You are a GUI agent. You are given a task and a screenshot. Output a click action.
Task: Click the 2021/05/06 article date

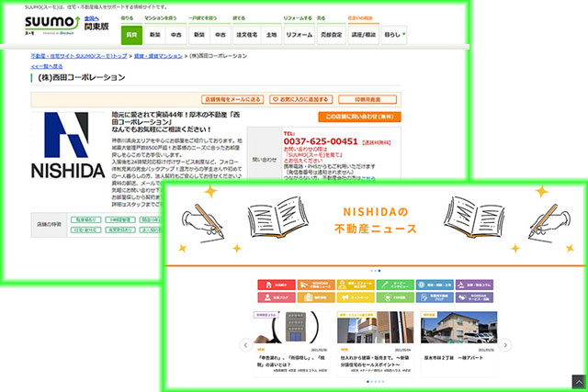(319, 350)
